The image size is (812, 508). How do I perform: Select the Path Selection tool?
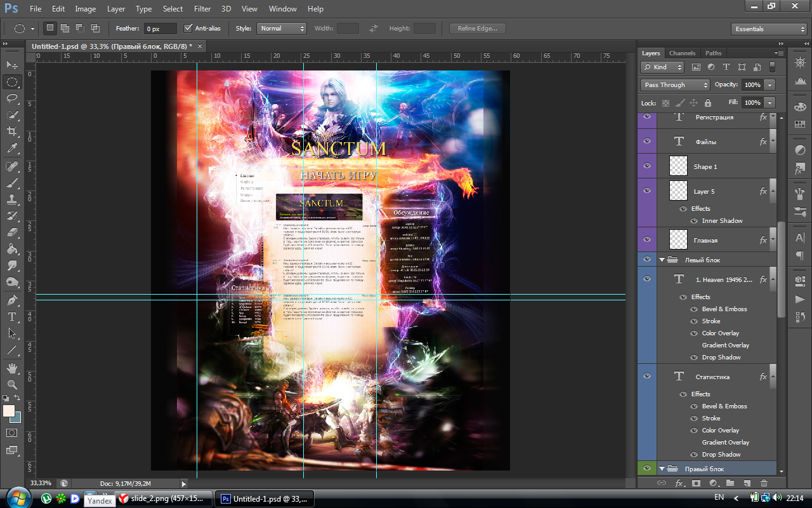[x=12, y=333]
